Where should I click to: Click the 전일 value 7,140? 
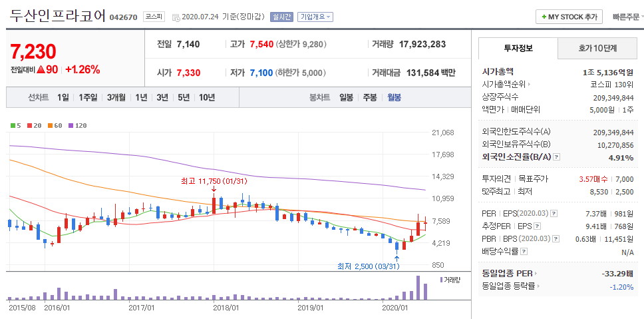click(x=188, y=44)
